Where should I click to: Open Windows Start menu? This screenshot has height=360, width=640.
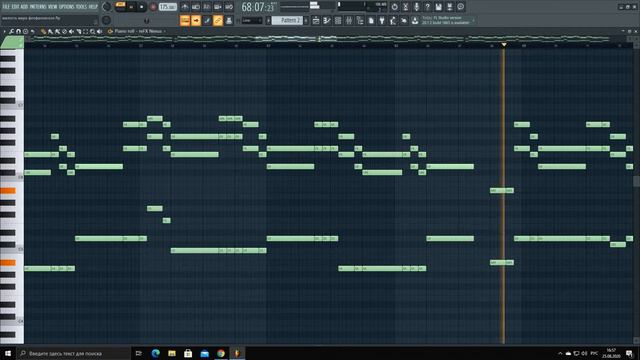[x=8, y=353]
